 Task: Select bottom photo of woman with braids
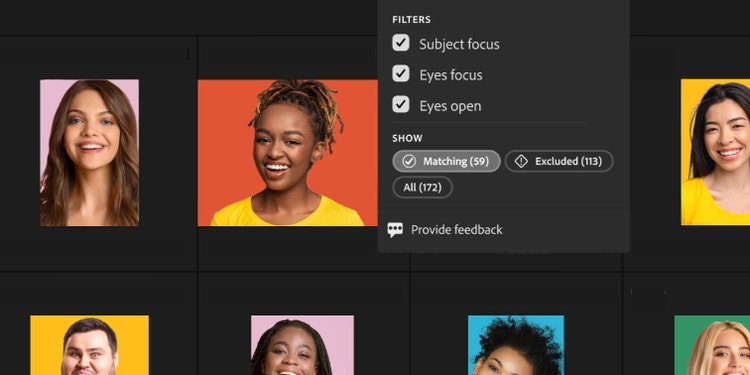[x=302, y=345]
